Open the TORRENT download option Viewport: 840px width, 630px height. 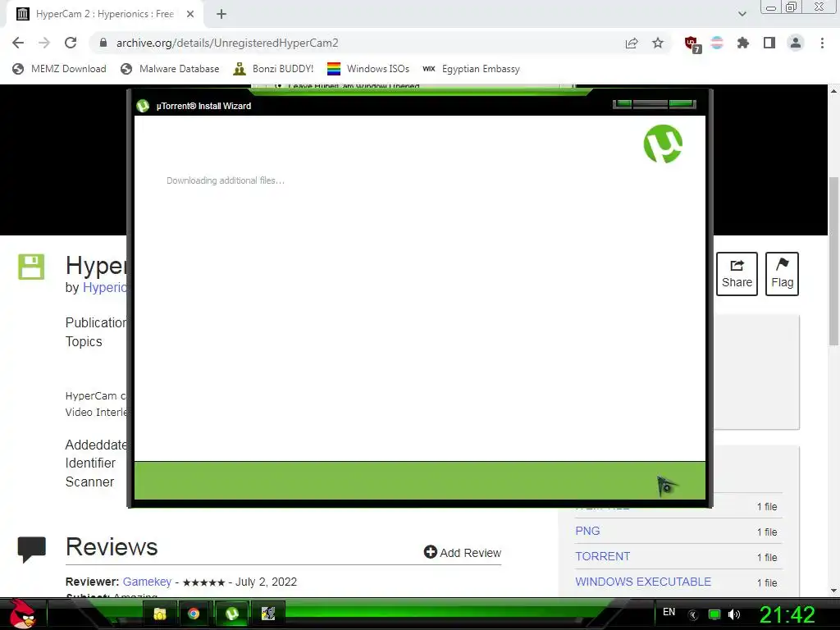pyautogui.click(x=603, y=556)
